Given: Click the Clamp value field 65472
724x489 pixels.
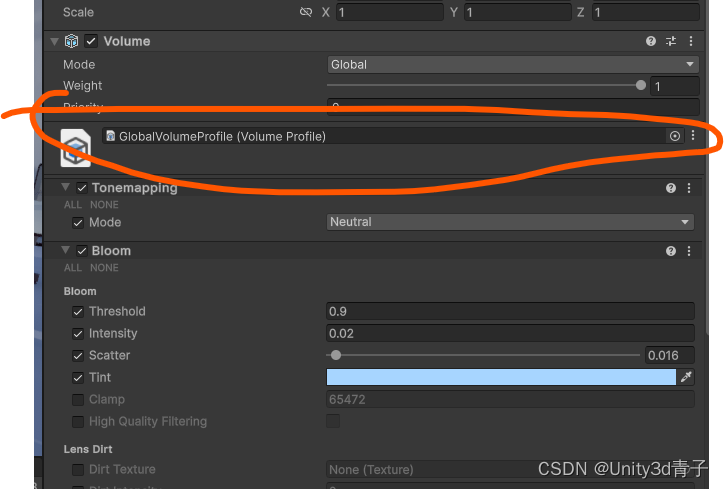Looking at the screenshot, I should 510,399.
